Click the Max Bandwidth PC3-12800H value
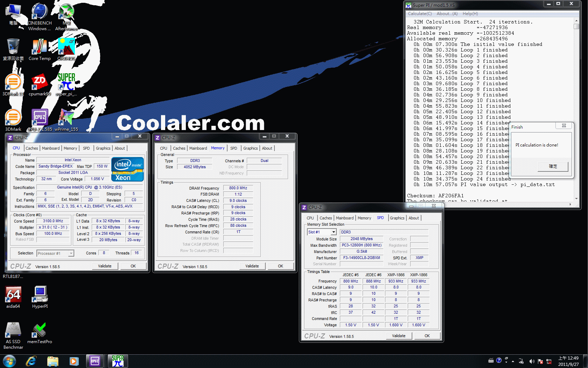Image resolution: width=588 pixels, height=368 pixels. click(x=362, y=245)
